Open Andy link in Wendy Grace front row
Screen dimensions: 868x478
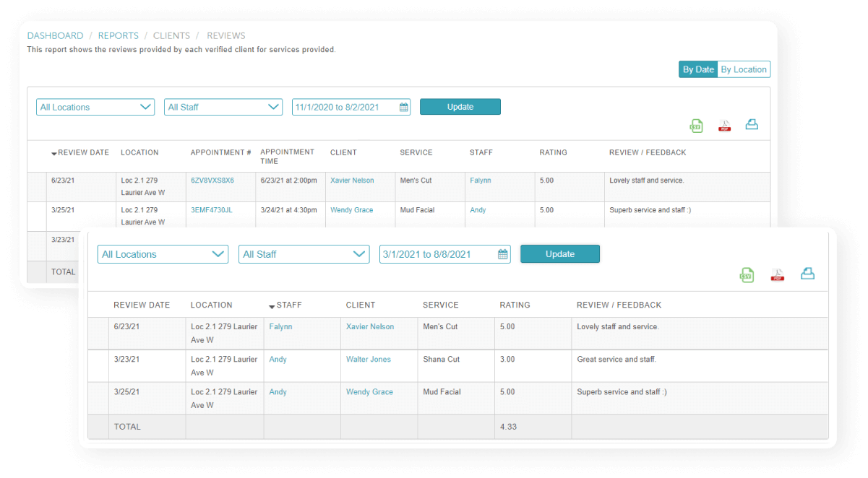tap(278, 392)
